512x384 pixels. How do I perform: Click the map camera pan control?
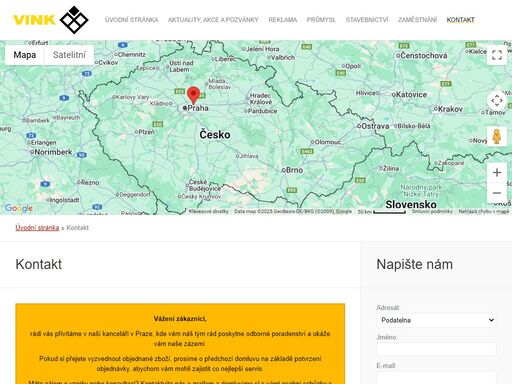497,100
